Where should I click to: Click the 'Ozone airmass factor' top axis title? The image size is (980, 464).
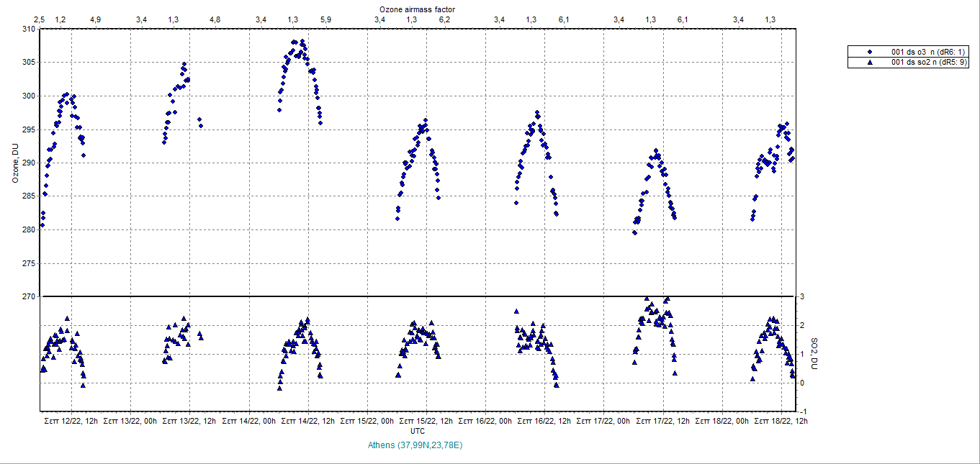point(417,9)
